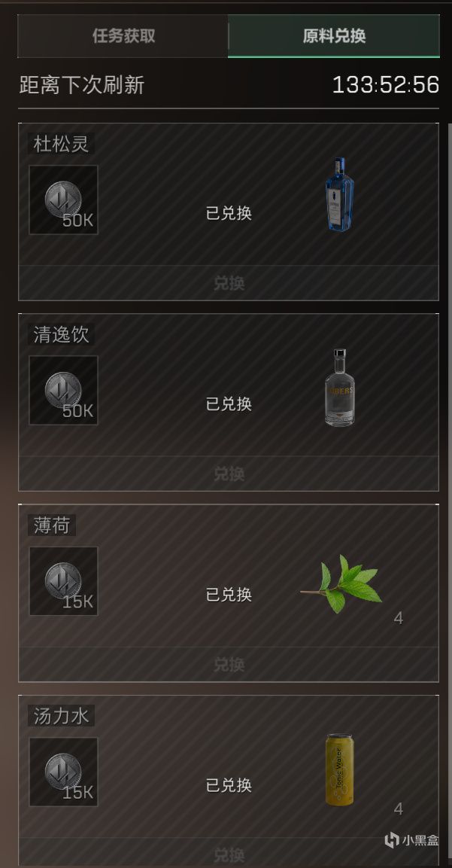
Task: Switch to the 任务获取 tab
Action: point(123,36)
